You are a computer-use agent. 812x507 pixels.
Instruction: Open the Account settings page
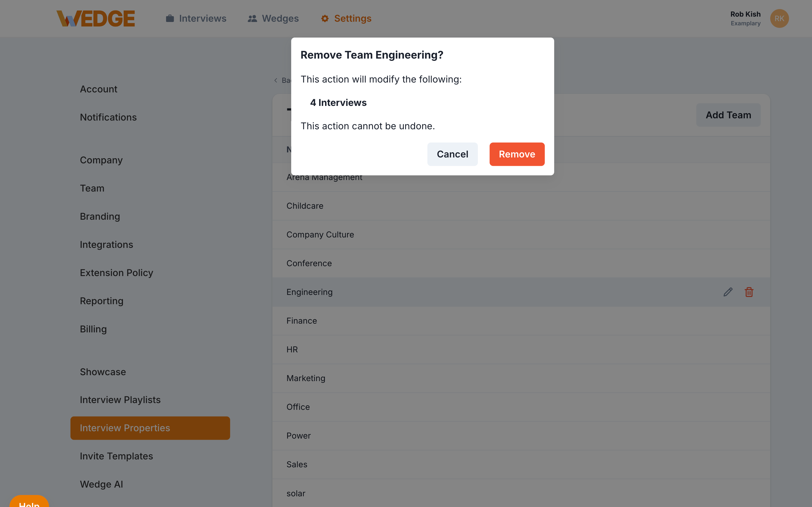pos(98,89)
